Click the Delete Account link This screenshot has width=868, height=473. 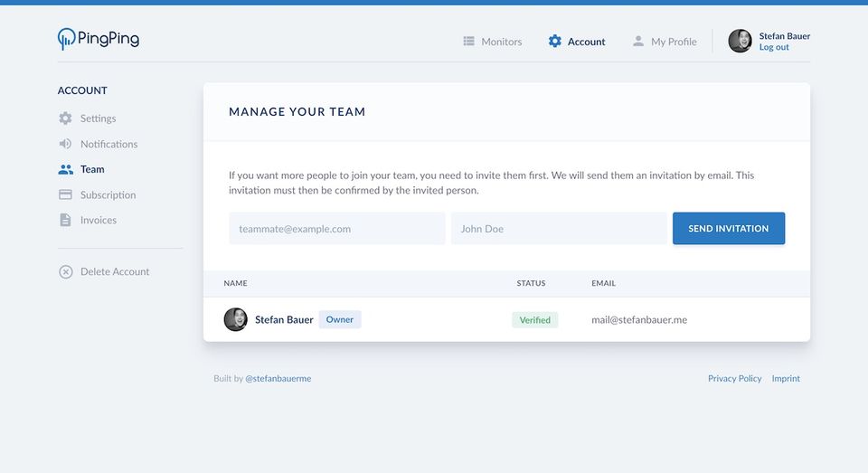pos(104,271)
